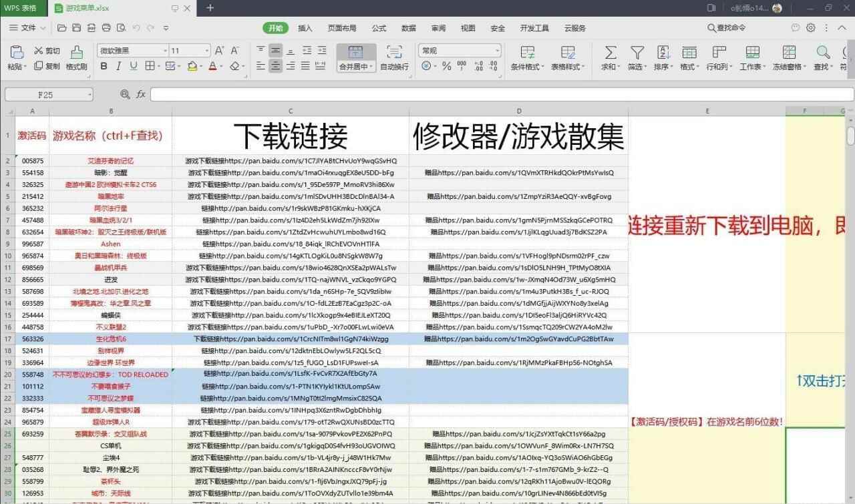Click the print icon in quick access toolbar
Viewport: 855px width, 504px height.
(x=106, y=28)
